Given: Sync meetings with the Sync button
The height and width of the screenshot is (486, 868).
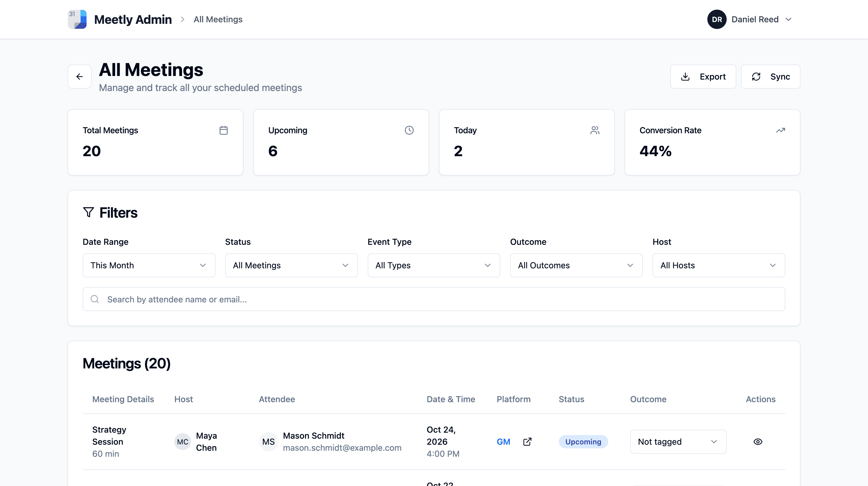Looking at the screenshot, I should point(770,77).
